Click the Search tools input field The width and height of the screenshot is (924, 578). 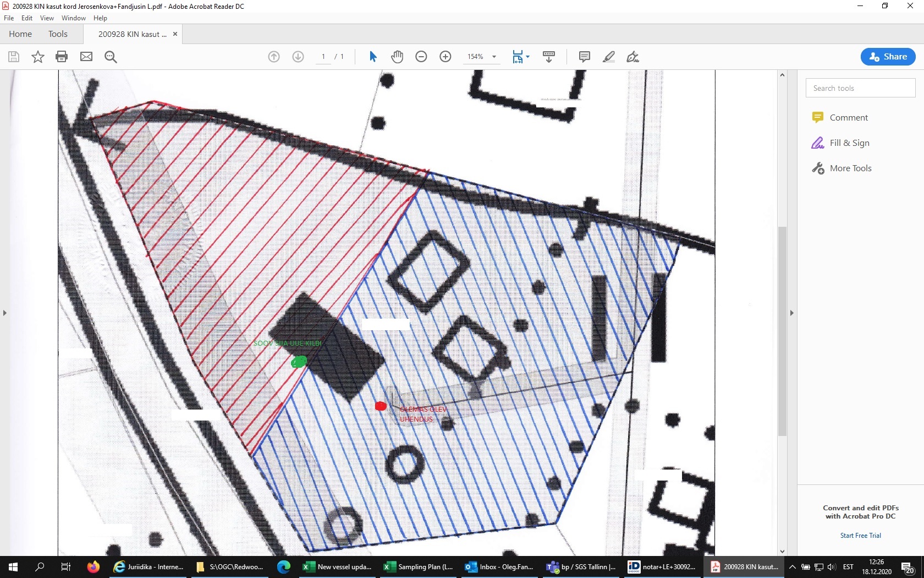860,88
